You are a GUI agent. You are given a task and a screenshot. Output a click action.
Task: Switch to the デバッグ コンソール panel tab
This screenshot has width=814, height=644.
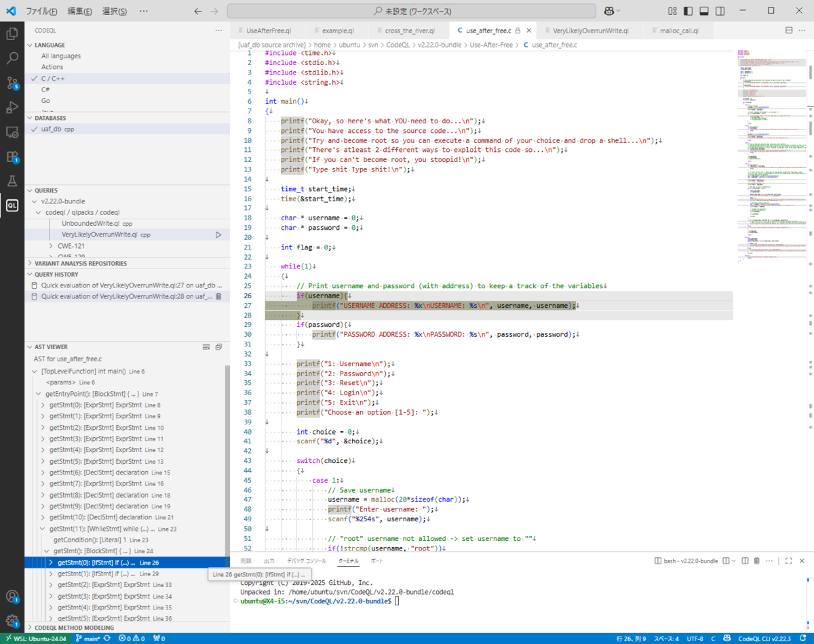pyautogui.click(x=306, y=561)
